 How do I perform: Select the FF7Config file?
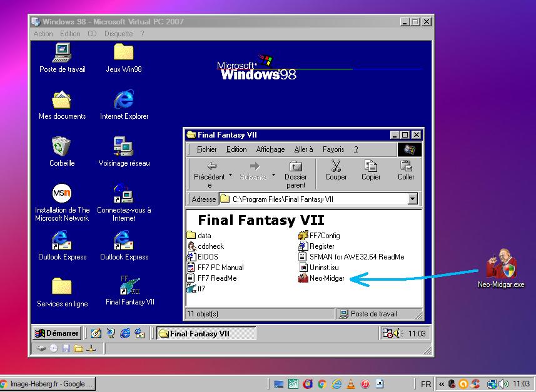[319, 236]
